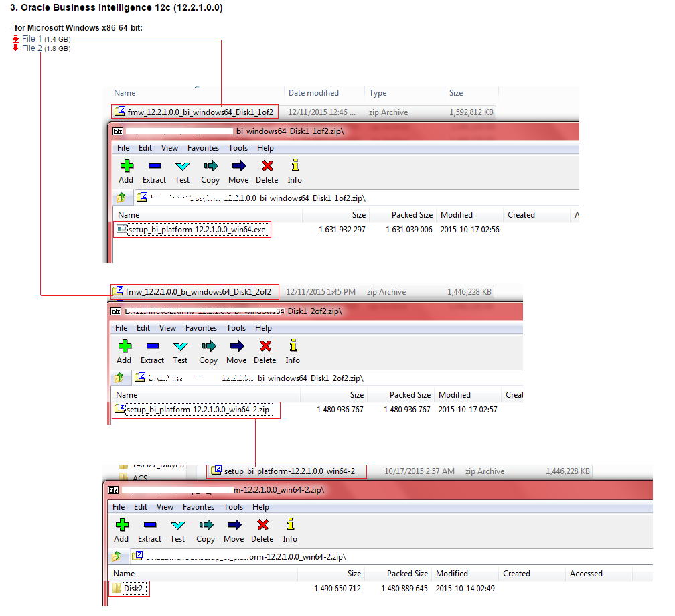Click Extract icon in Disk1_2of2 window
The image size is (675, 616).
click(153, 346)
